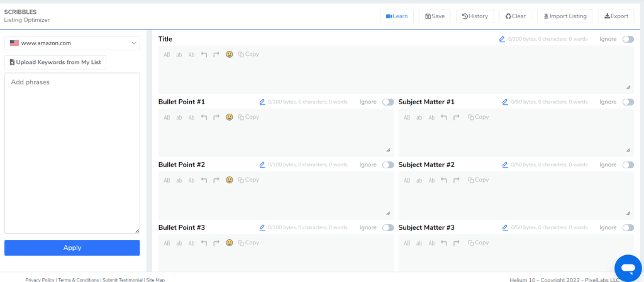Focus the Add phrases text area
This screenshot has width=644, height=282.
click(72, 153)
